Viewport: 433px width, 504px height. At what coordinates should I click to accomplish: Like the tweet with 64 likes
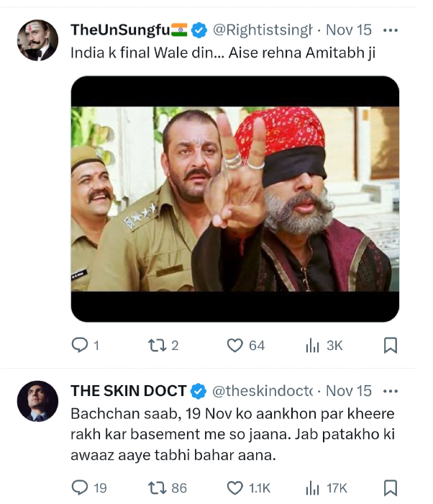235,346
